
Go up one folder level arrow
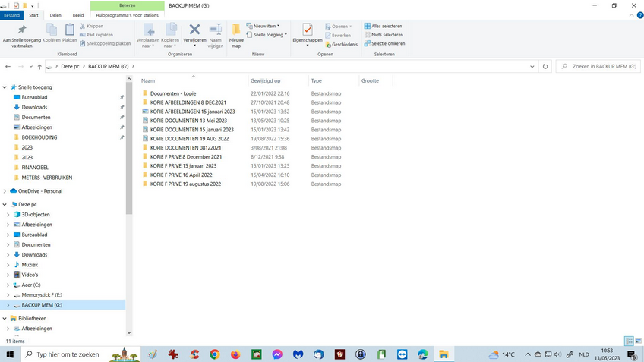pos(38,67)
